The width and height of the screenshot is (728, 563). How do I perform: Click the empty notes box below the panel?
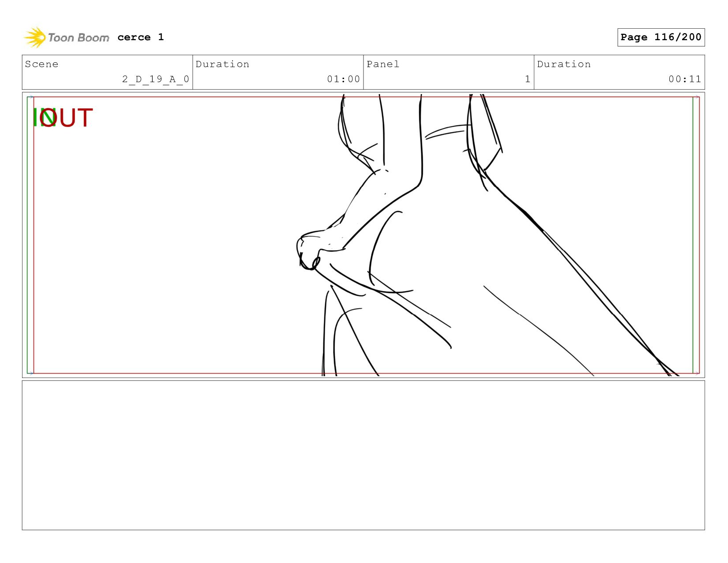(363, 455)
